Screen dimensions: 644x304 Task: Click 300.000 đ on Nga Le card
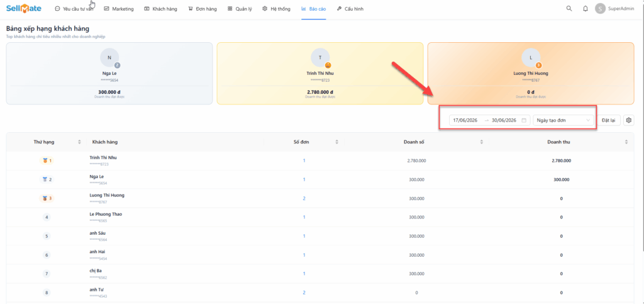[109, 92]
